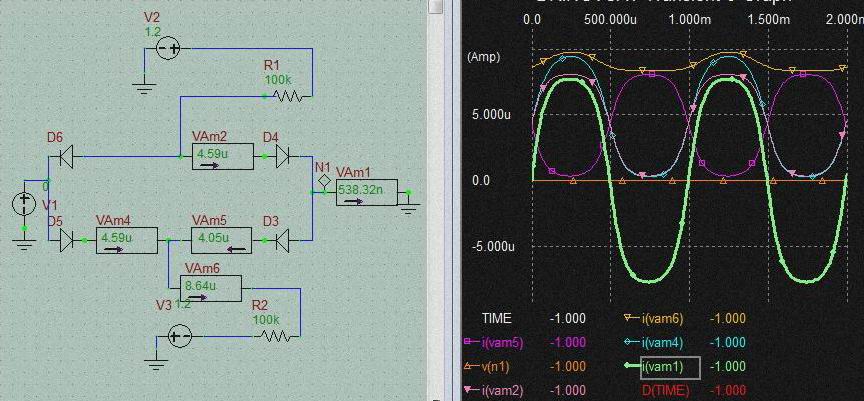The height and width of the screenshot is (401, 864).
Task: Click ground symbol below V3 source
Action: click(156, 365)
